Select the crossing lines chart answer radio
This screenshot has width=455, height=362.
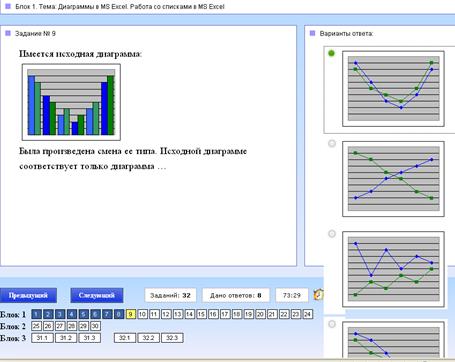pyautogui.click(x=332, y=143)
